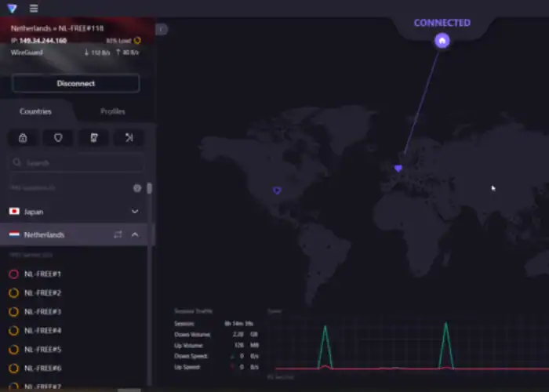Click the NL-FREE#5 load circle icon

tap(13, 350)
